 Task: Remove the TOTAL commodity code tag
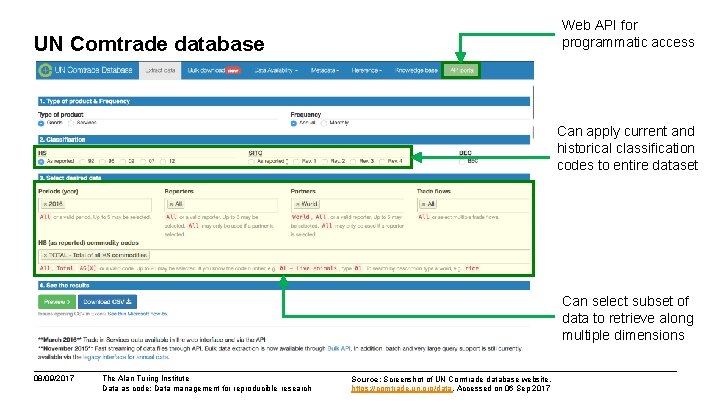(x=45, y=255)
